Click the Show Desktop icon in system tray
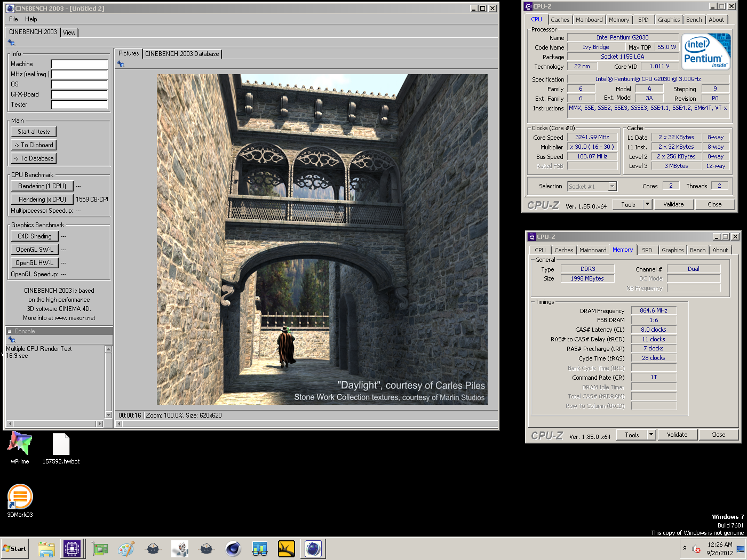 741,549
